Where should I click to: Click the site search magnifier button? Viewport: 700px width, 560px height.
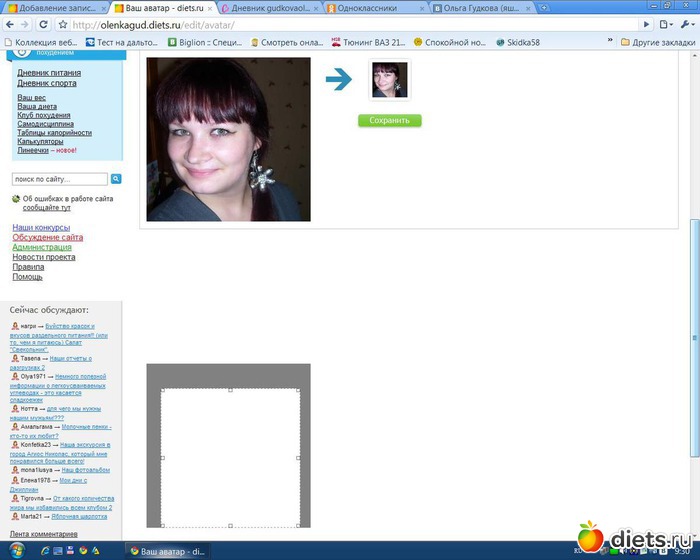(116, 179)
